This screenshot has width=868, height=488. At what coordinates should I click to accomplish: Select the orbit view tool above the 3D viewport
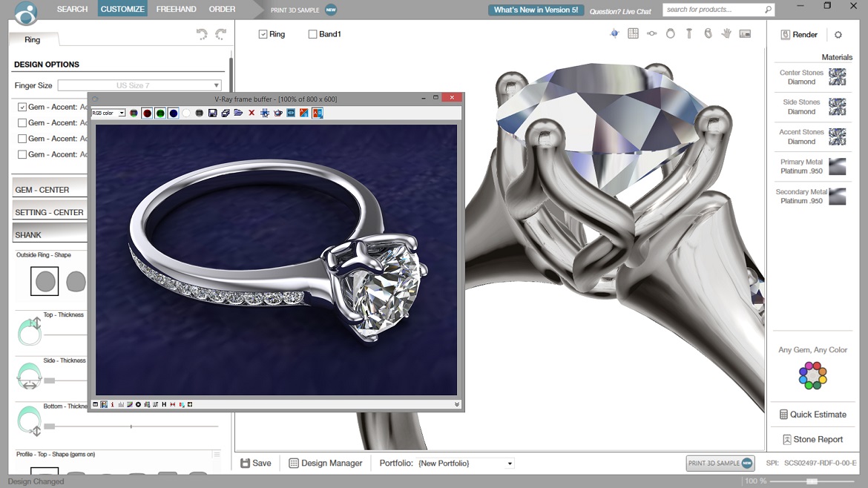coord(614,33)
